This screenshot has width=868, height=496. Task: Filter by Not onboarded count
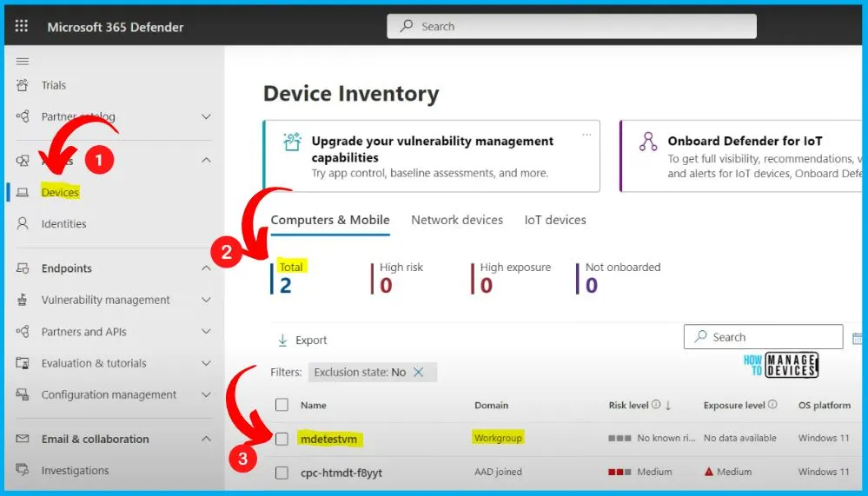[619, 277]
